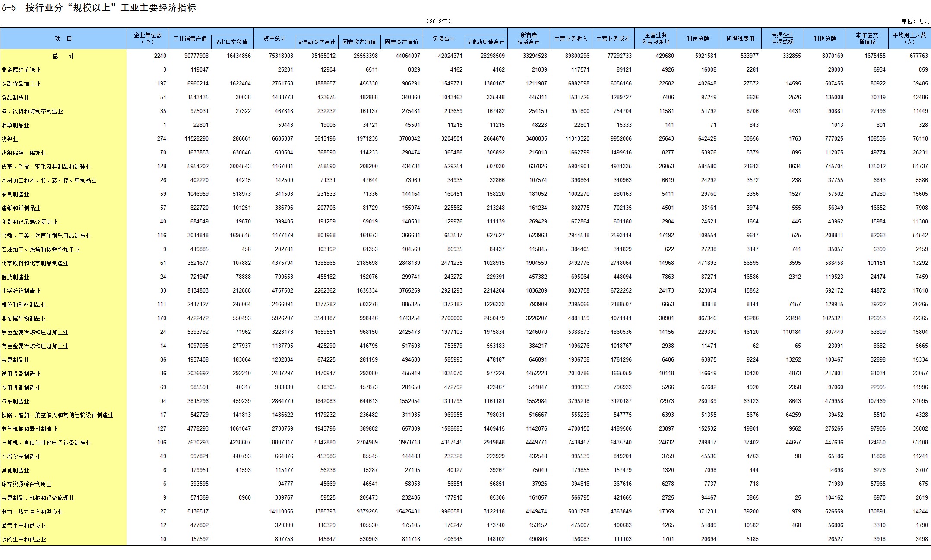Select the 电力、热力生产和供应业 row label
Screen dimensions: 931x560
(32, 512)
